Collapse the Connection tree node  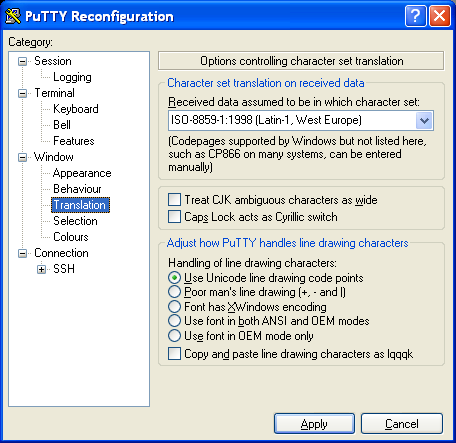click(22, 253)
